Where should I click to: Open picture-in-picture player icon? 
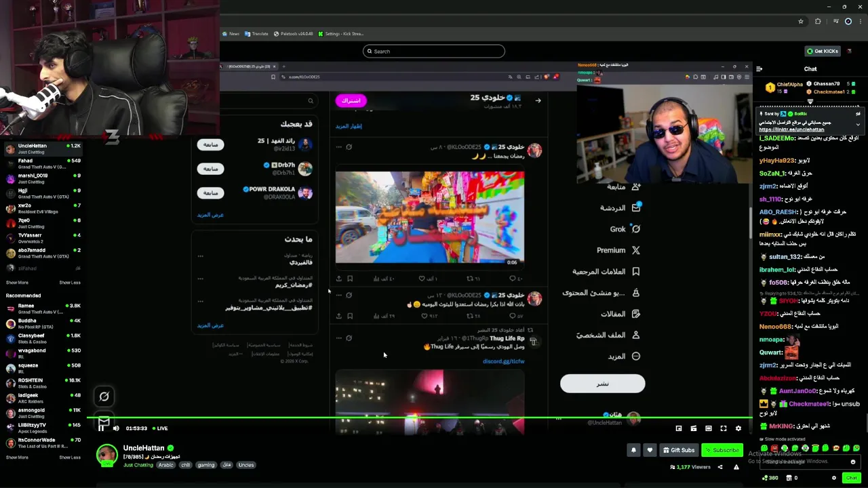pyautogui.click(x=679, y=428)
